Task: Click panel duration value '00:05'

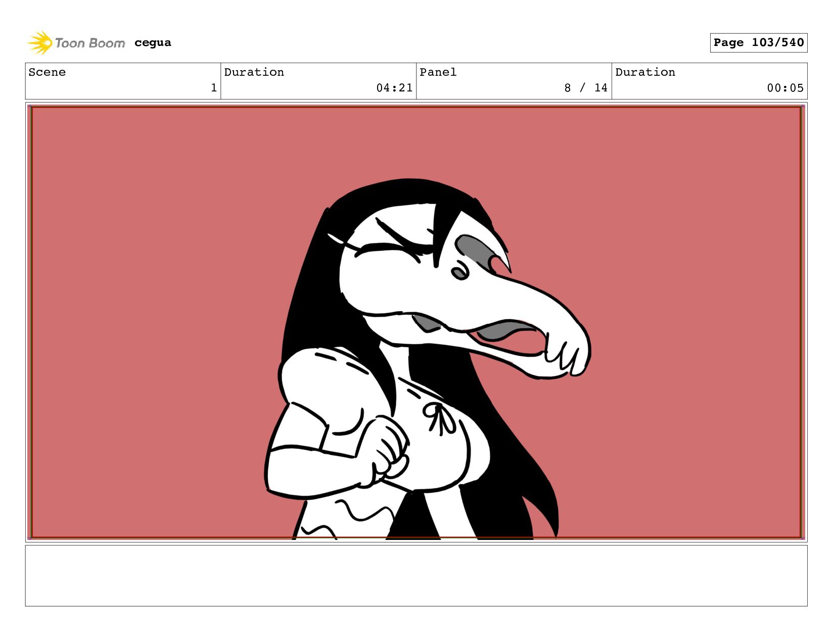Action: (785, 88)
